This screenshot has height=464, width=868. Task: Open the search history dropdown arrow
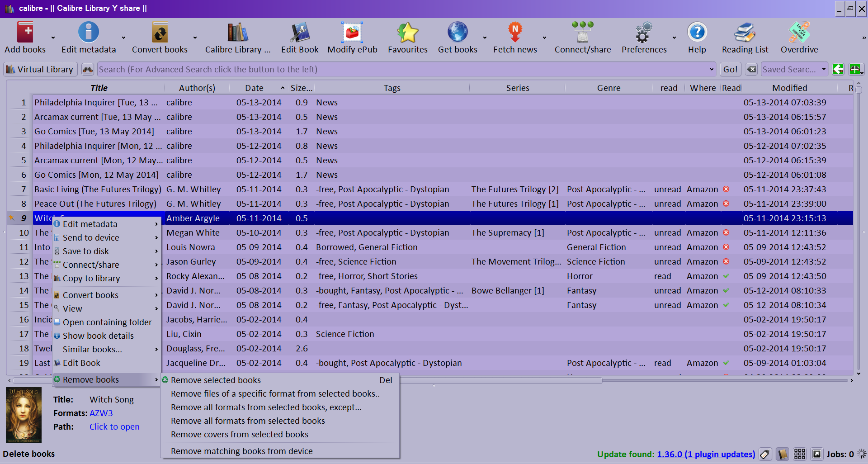(x=712, y=69)
